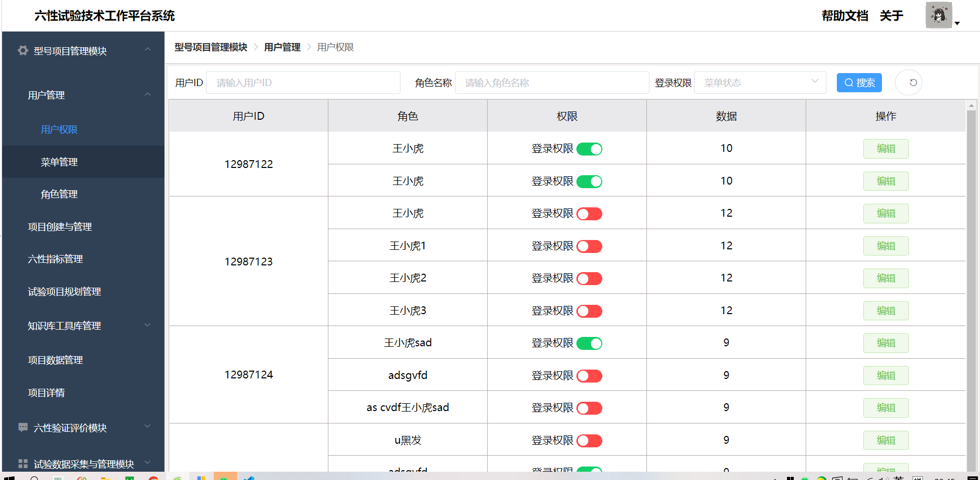Open the 登录权限 菜单状态 dropdown
980x480 pixels.
click(x=760, y=82)
